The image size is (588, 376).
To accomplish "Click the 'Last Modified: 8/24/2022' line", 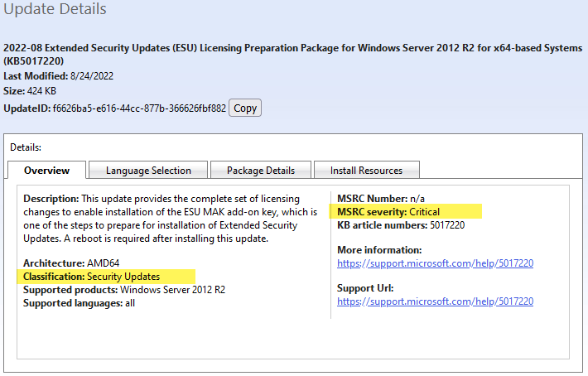I will coord(59,76).
